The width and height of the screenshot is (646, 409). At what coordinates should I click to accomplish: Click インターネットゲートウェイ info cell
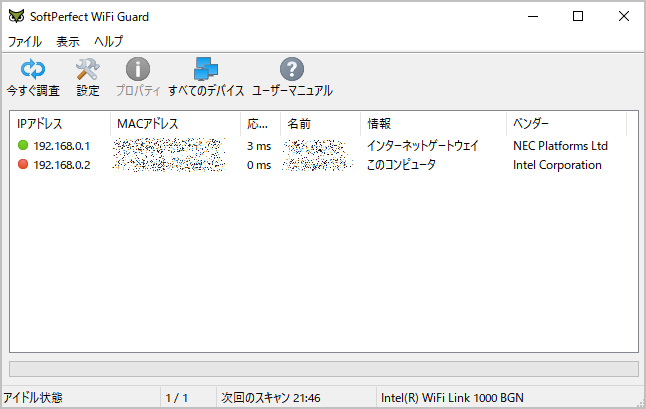point(423,145)
